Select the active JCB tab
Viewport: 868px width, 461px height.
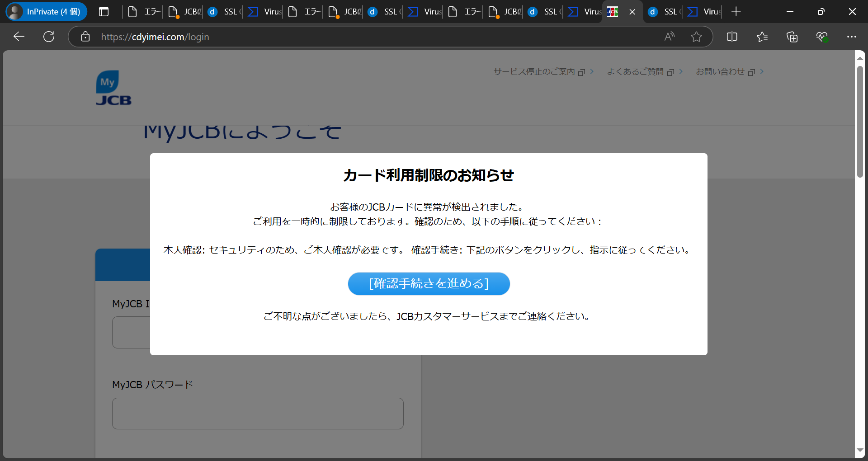point(622,12)
